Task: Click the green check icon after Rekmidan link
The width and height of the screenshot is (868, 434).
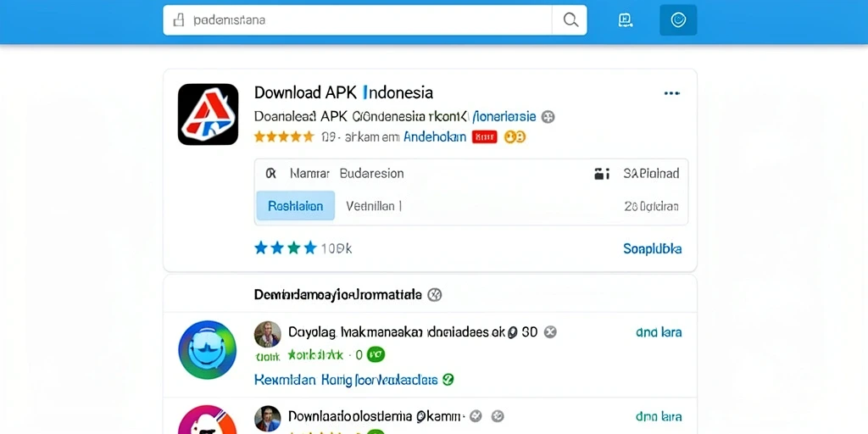Action: pyautogui.click(x=448, y=380)
